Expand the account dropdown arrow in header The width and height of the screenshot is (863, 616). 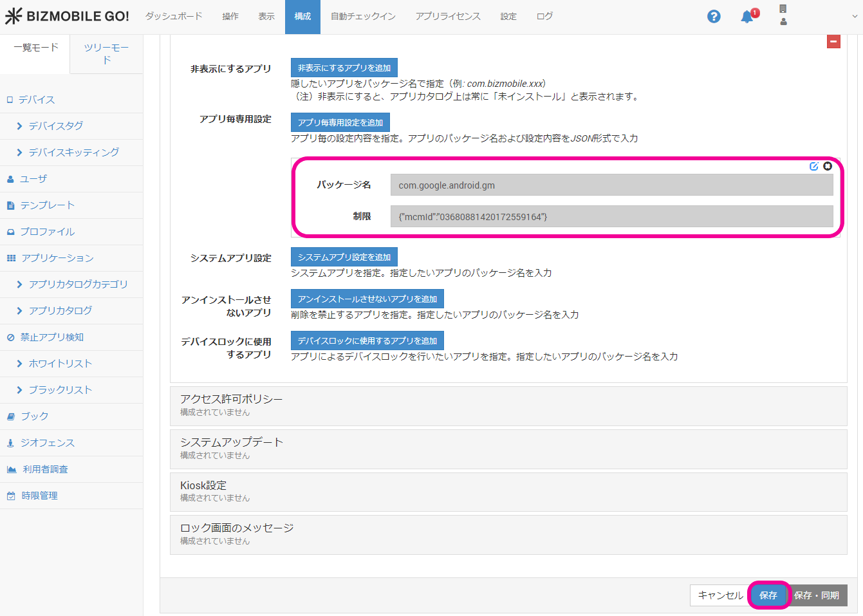point(855,17)
